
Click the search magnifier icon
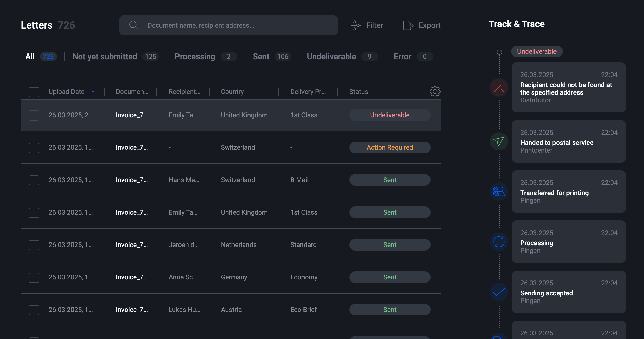(x=134, y=25)
